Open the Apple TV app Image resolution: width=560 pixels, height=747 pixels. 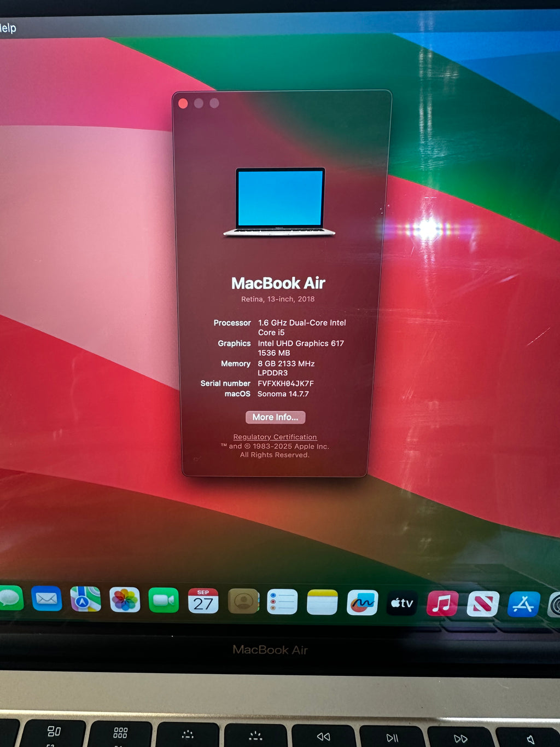[x=402, y=603]
